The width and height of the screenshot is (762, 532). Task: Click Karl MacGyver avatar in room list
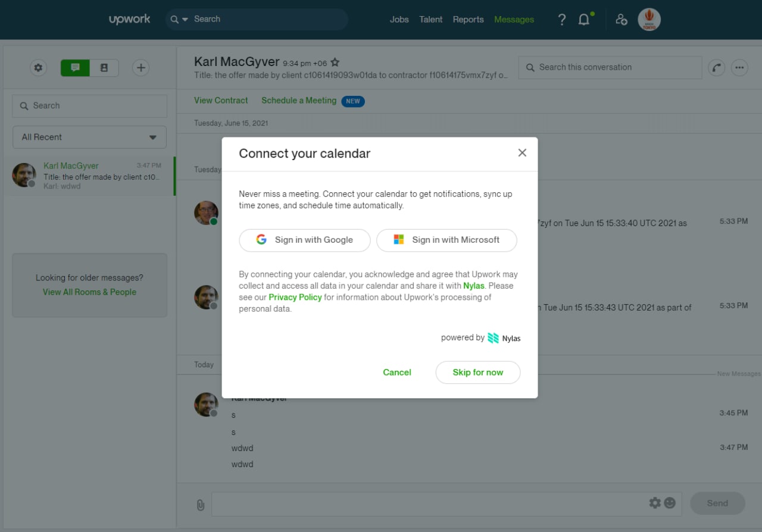(24, 175)
